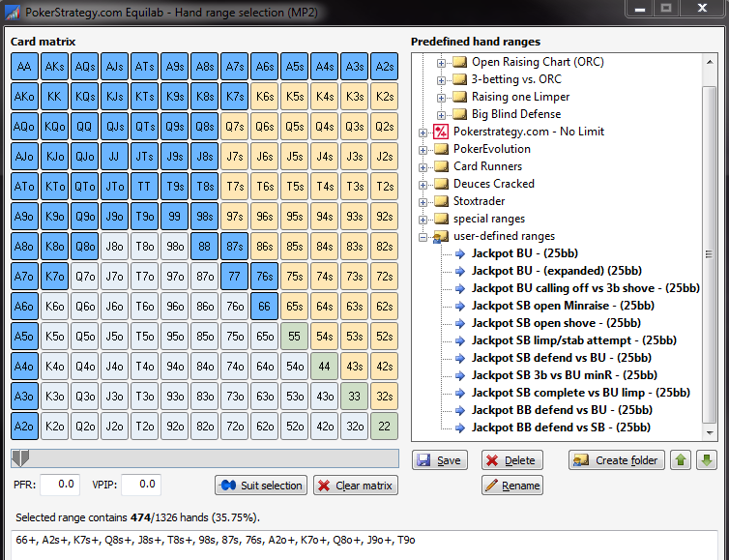The width and height of the screenshot is (729, 560).
Task: Toggle the AA hand cell
Action: (x=24, y=67)
